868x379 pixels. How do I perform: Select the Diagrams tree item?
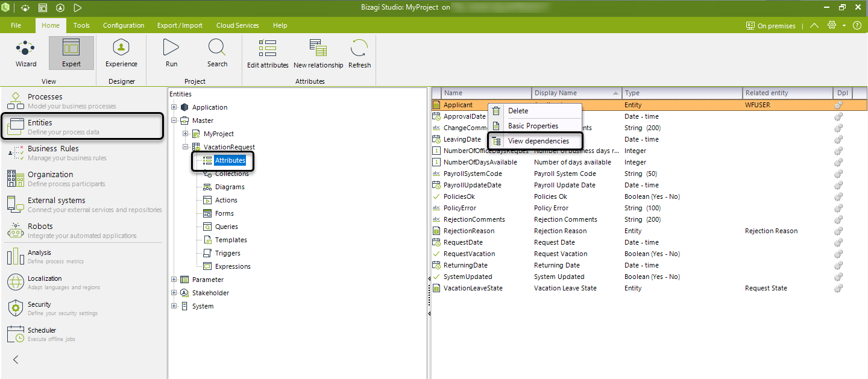pos(230,187)
